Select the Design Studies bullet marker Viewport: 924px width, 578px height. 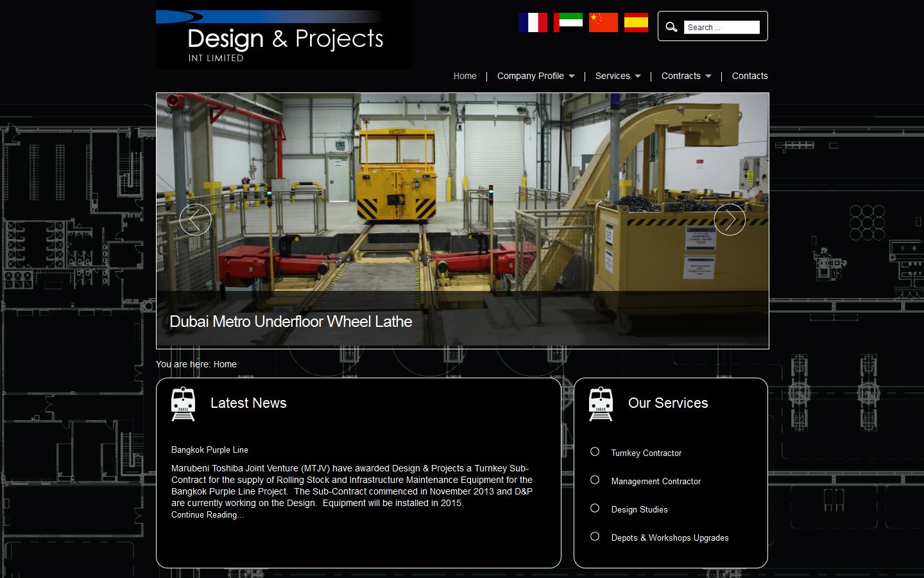[x=595, y=508]
